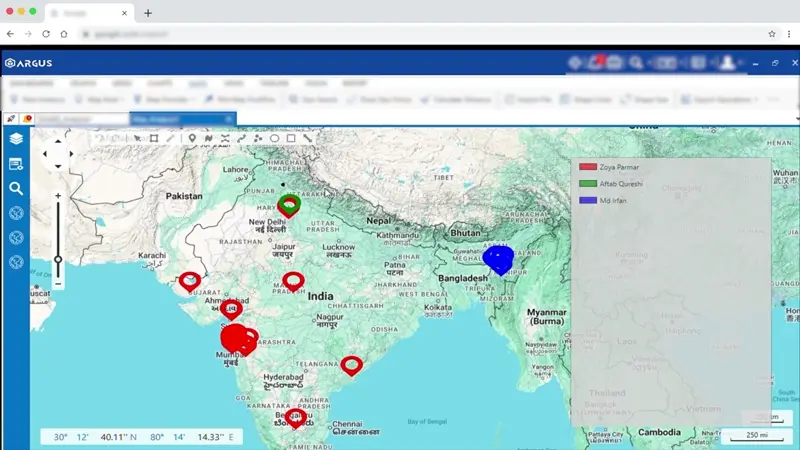This screenshot has height=450, width=800.
Task: Switch to the highlighted blue analysis tab
Action: pos(180,118)
